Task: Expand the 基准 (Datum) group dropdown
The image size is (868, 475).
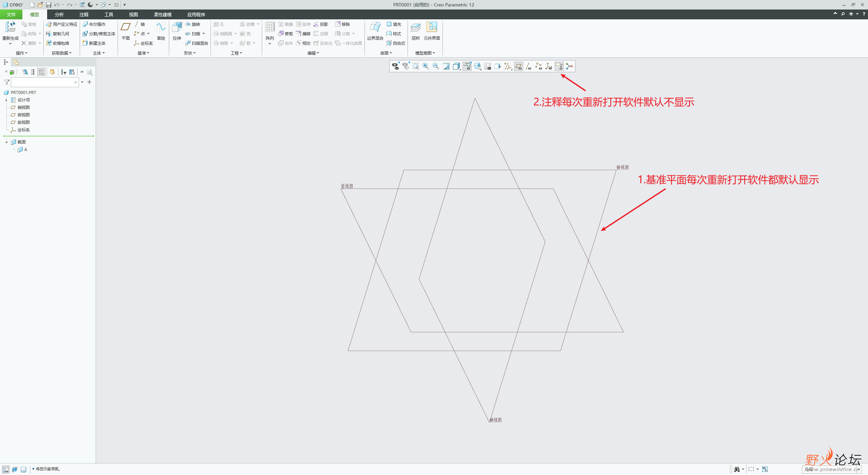Action: (143, 53)
